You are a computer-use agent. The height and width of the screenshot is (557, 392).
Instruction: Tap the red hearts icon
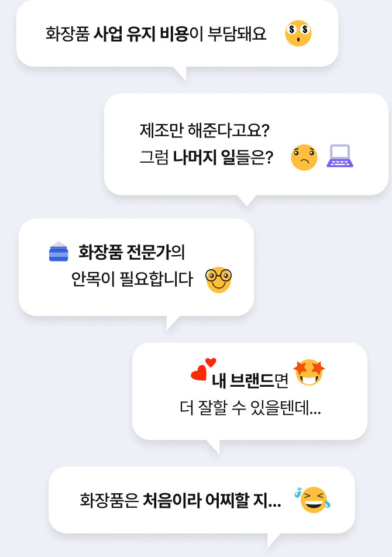click(202, 370)
